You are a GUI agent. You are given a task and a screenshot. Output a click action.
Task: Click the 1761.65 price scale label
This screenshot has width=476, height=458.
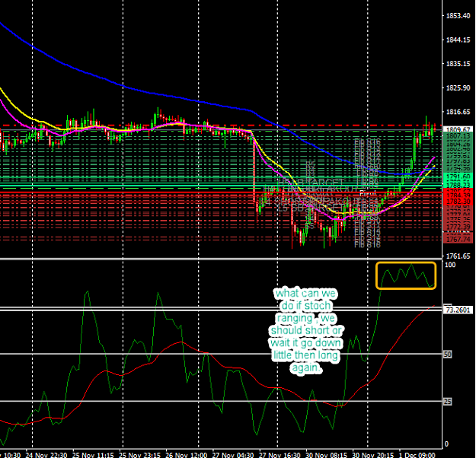coord(458,256)
